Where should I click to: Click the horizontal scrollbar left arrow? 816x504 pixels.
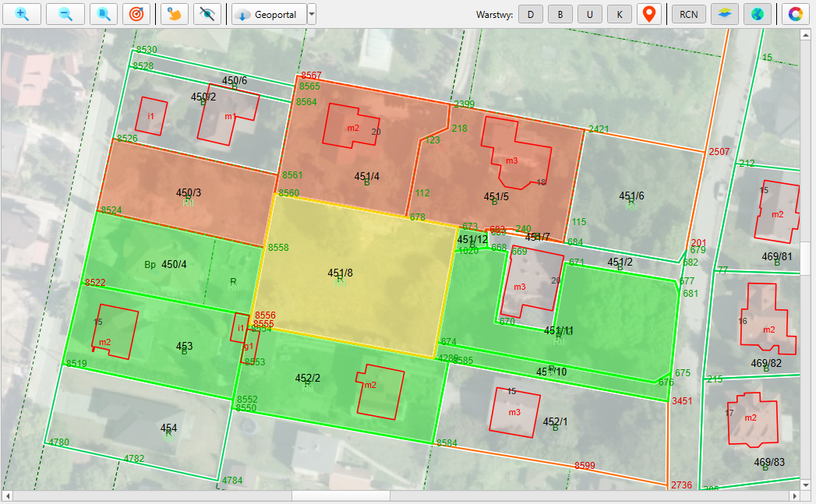pos(7,495)
